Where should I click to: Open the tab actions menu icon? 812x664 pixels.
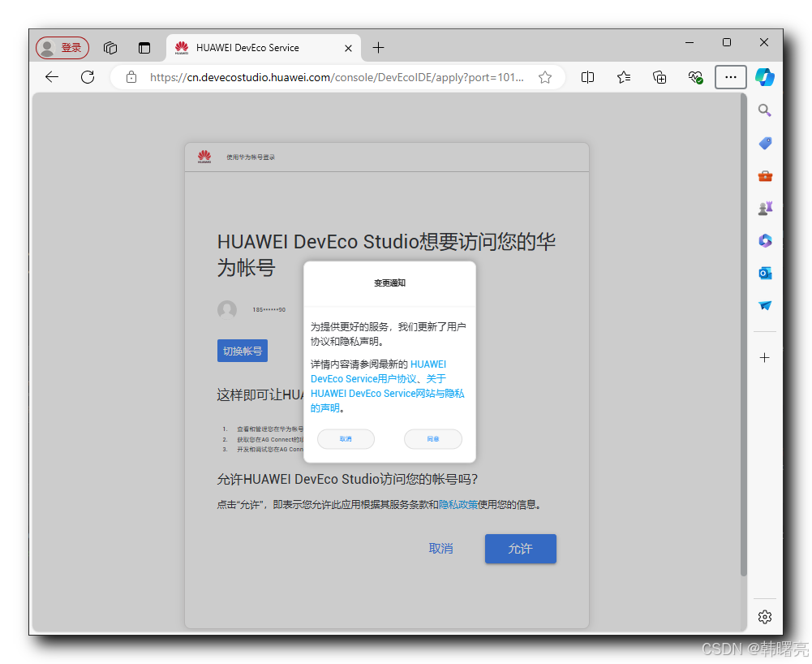[x=144, y=48]
